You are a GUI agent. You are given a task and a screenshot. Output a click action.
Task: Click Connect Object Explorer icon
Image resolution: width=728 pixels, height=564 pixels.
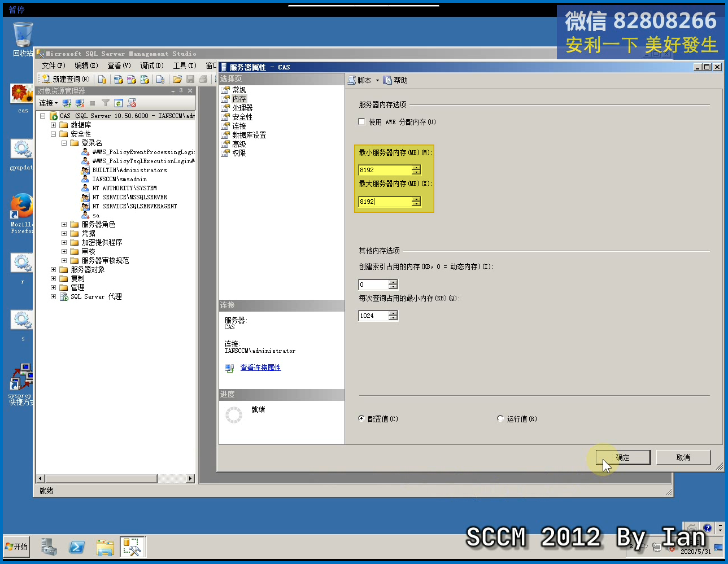point(67,103)
